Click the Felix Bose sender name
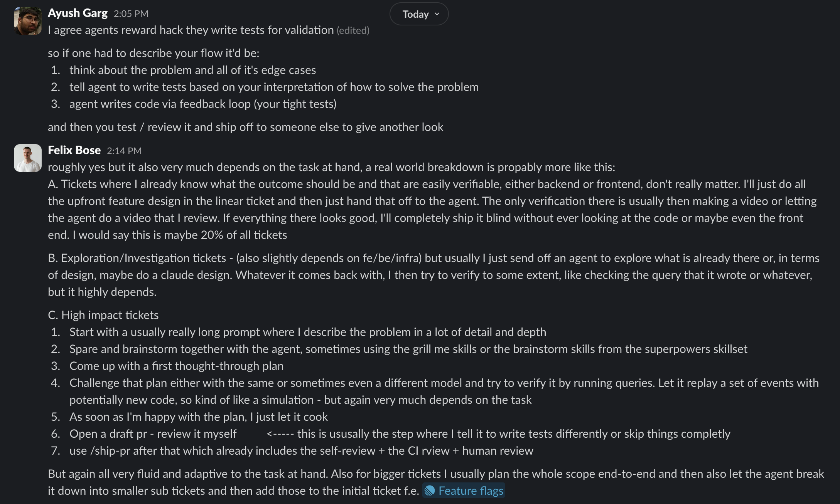 click(x=74, y=150)
